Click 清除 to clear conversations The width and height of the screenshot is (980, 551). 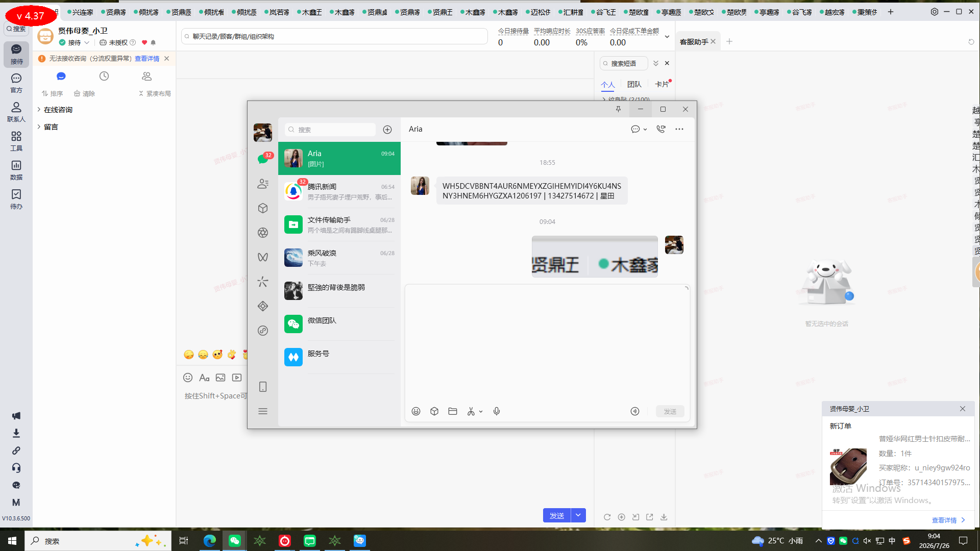(84, 93)
